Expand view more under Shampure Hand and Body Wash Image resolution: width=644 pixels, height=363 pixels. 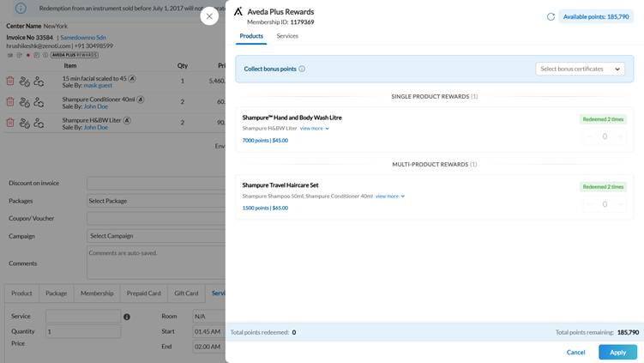pyautogui.click(x=314, y=129)
